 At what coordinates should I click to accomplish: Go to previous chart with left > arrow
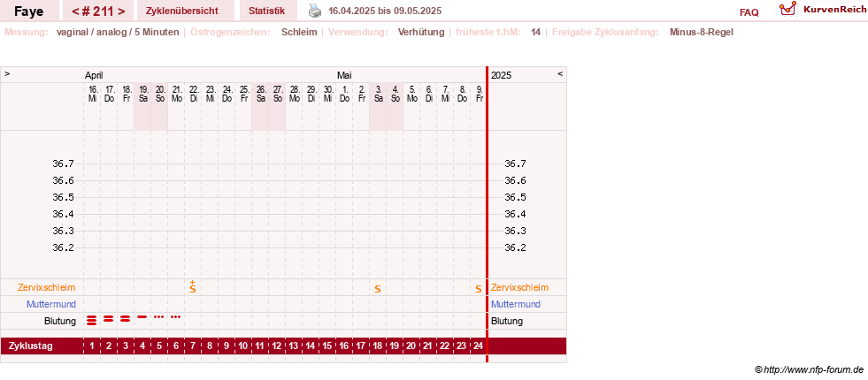coord(7,73)
